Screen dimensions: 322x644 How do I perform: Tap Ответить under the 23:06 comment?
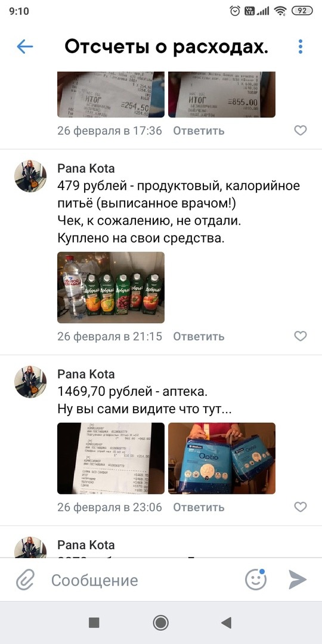[199, 507]
